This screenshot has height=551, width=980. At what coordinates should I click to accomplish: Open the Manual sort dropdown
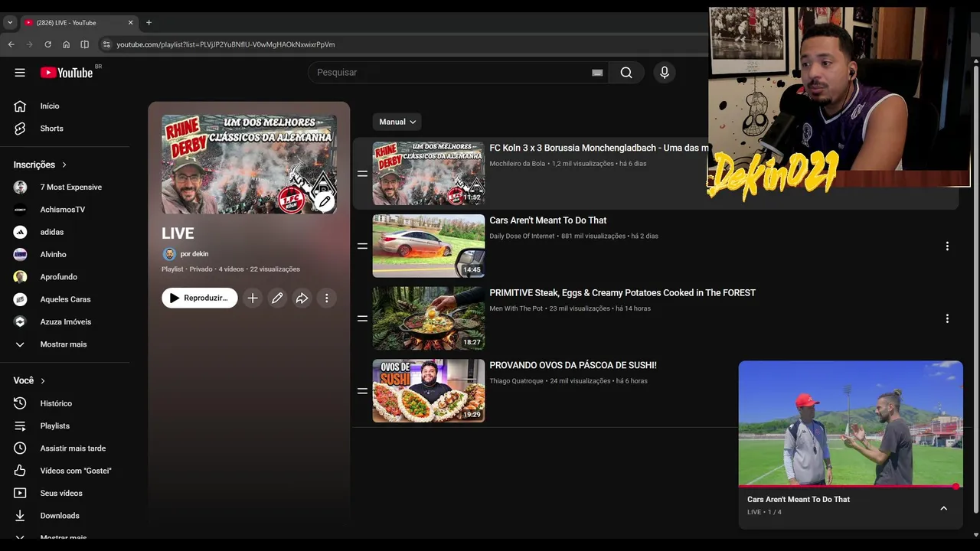coord(397,122)
